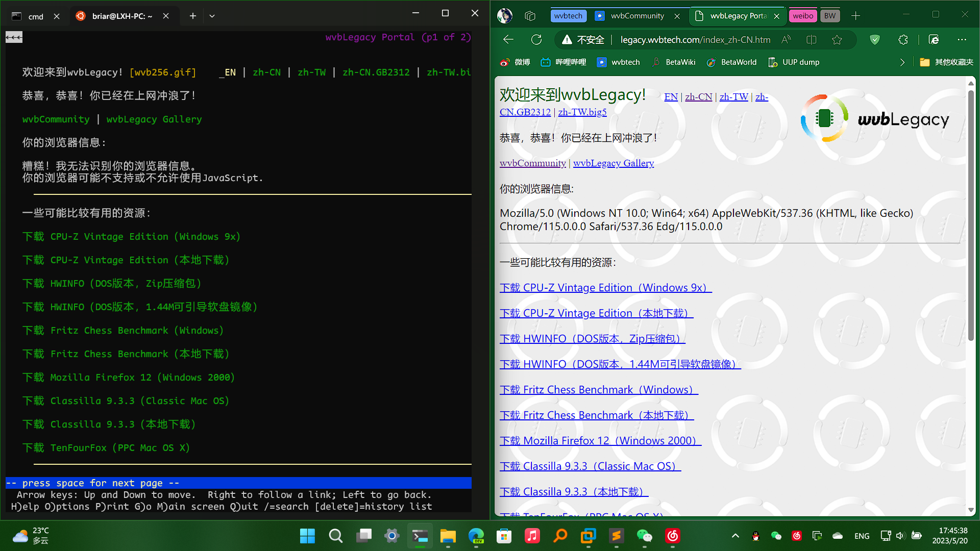Viewport: 980px width, 551px height.
Task: Open the wvbtech tab group
Action: [568, 16]
